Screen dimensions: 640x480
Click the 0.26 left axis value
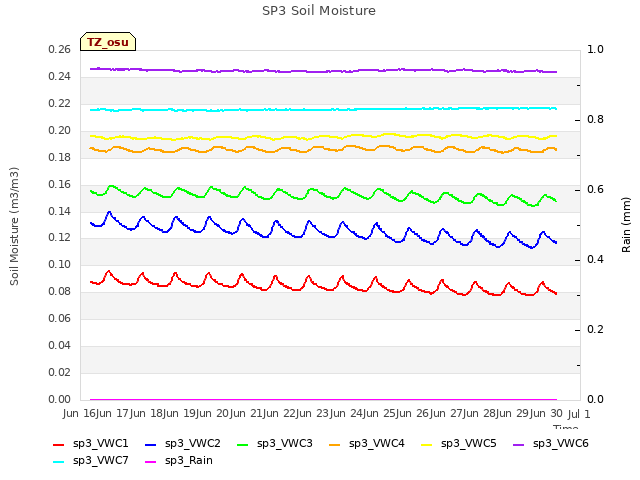(x=60, y=49)
